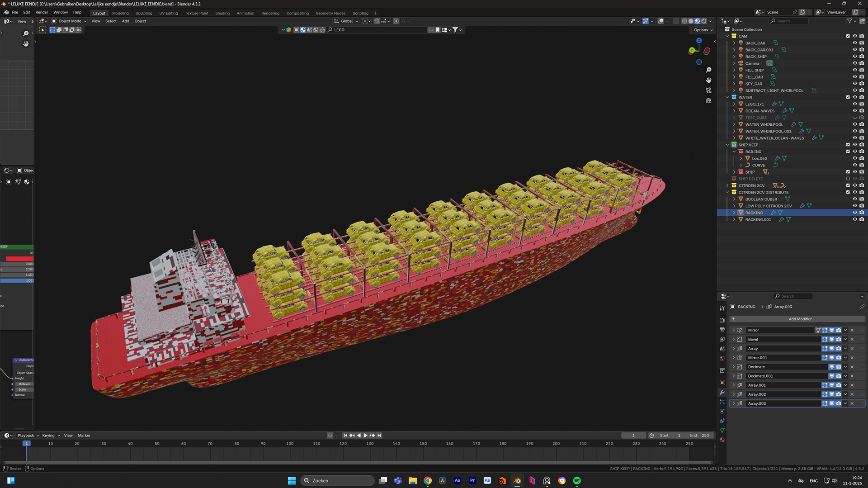The height and width of the screenshot is (488, 868).
Task: Open the Tool properties tab icon
Action: coord(722,308)
